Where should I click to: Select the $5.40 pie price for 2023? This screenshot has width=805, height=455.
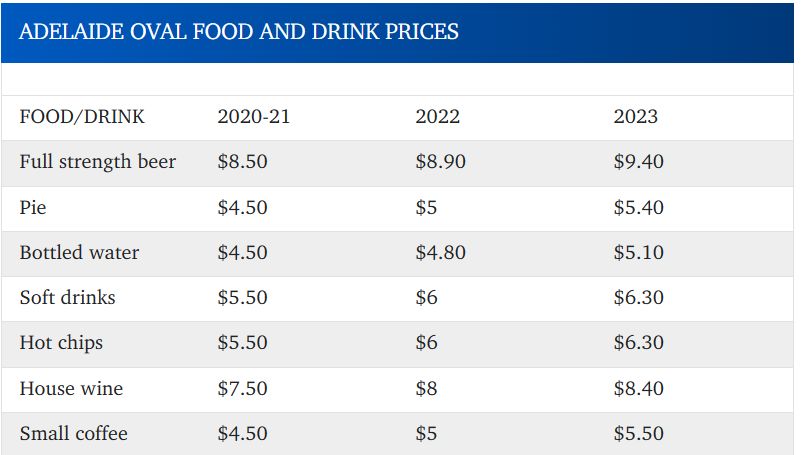639,208
